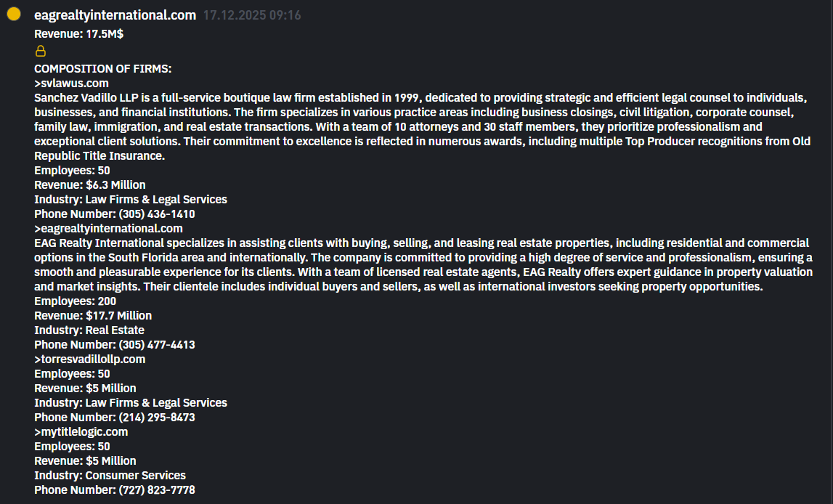Image resolution: width=833 pixels, height=504 pixels.
Task: Click the COMPOSITION OF FIRMS heading
Action: (102, 69)
